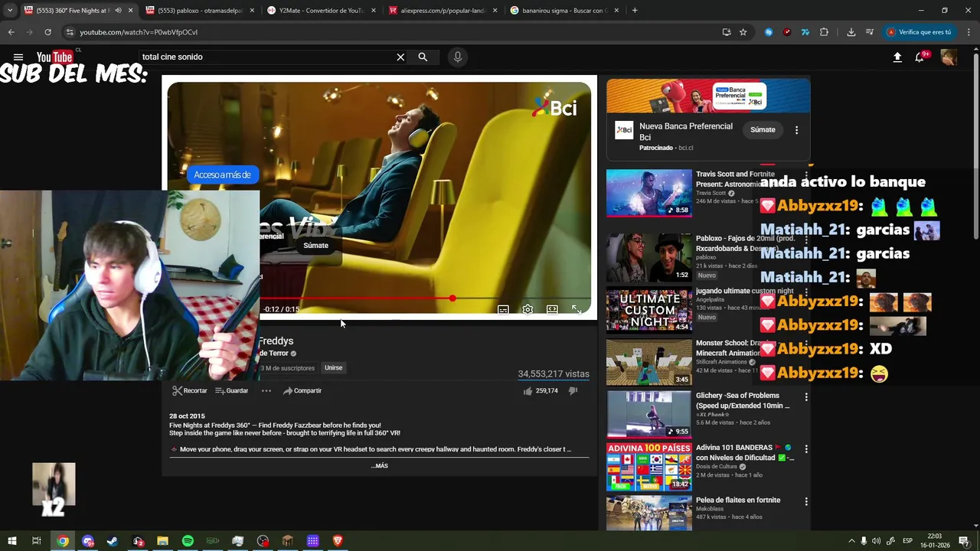This screenshot has height=551, width=980.
Task: Open video player settings gear
Action: click(x=528, y=309)
